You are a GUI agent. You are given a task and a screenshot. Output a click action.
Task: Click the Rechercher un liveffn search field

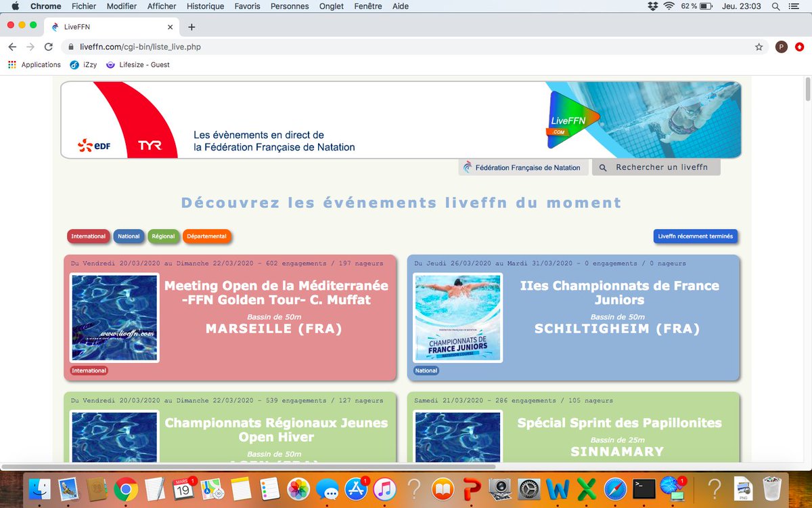coord(656,167)
